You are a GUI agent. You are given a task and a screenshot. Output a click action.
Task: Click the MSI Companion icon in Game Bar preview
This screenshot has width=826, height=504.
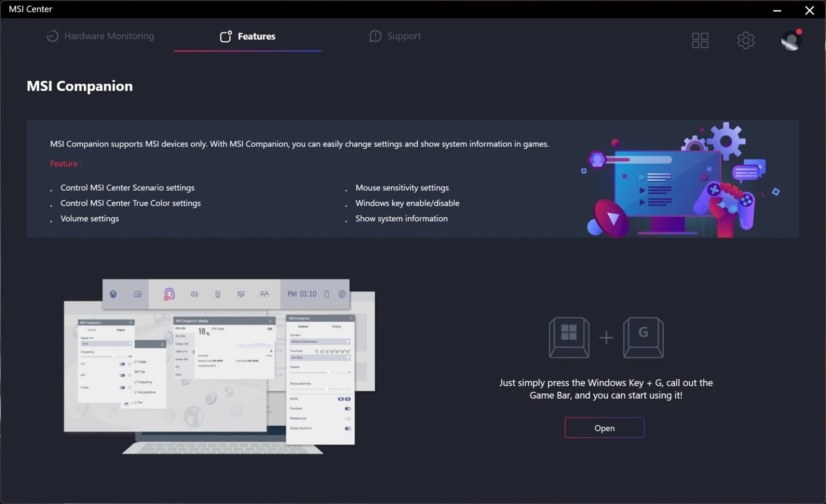pos(169,294)
